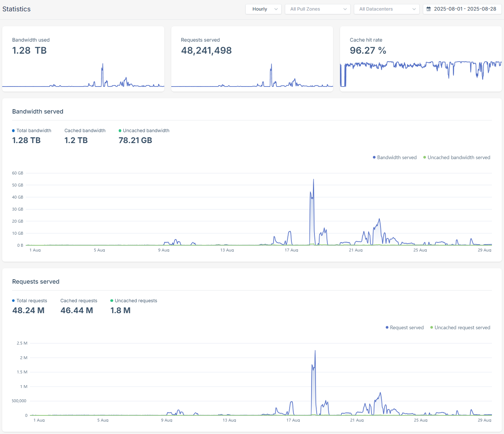Image resolution: width=504 pixels, height=434 pixels.
Task: Click the green dot beside Uncached requests stat
Action: click(112, 301)
